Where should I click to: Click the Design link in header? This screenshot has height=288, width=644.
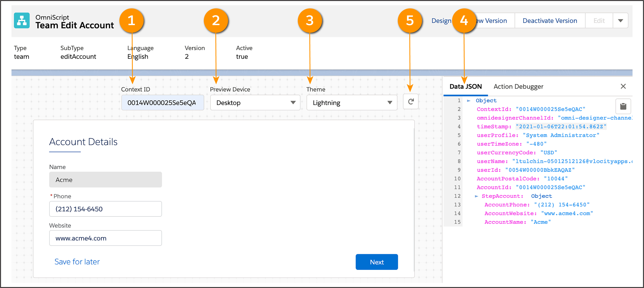pos(441,21)
